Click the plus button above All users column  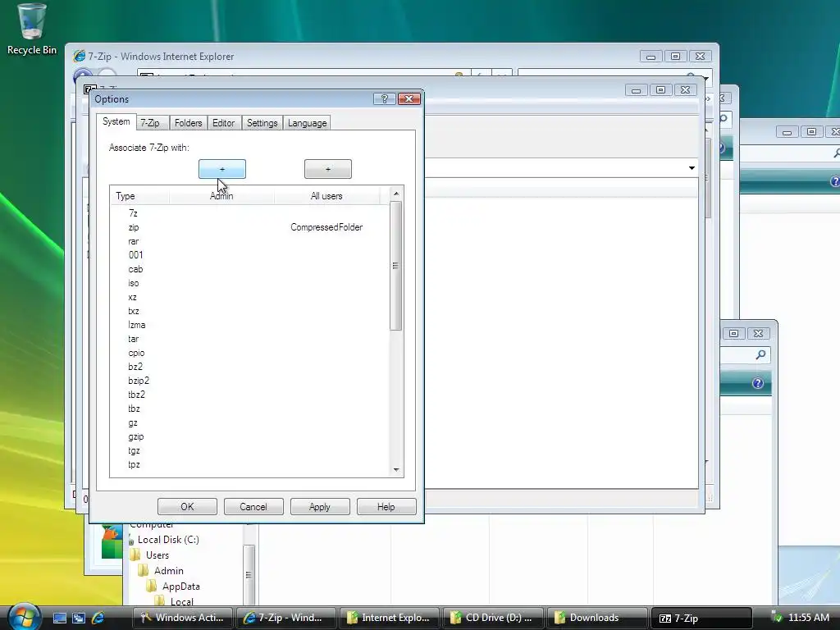328,169
